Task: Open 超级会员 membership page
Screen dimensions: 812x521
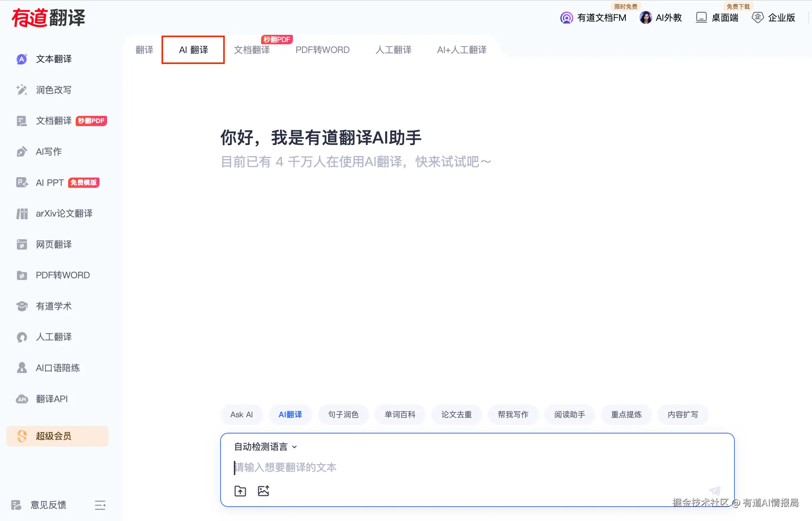Action: click(x=54, y=436)
